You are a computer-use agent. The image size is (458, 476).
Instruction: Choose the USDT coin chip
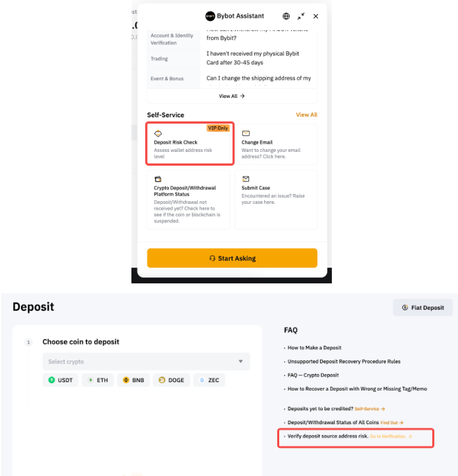61,380
